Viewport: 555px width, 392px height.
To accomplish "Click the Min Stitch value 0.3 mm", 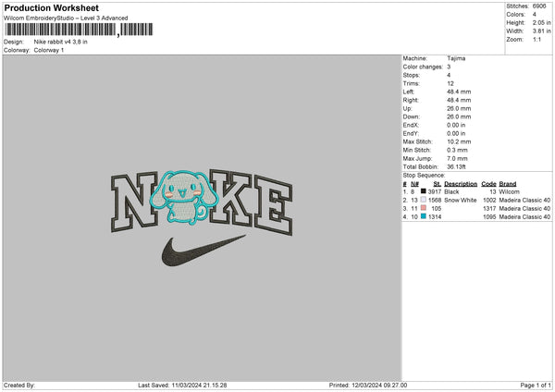I will click(x=457, y=150).
